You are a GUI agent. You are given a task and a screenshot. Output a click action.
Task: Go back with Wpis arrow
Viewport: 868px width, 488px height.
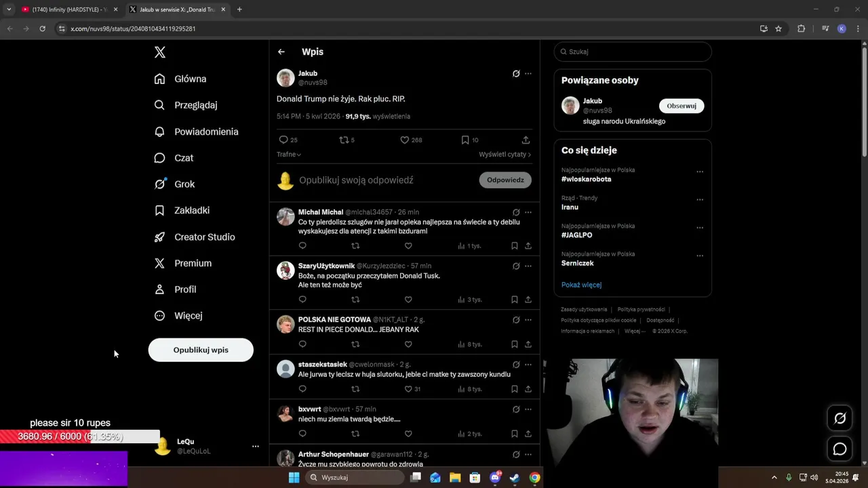(281, 52)
